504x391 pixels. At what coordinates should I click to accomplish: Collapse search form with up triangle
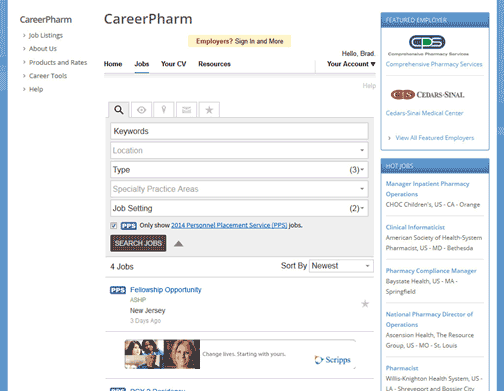click(178, 244)
